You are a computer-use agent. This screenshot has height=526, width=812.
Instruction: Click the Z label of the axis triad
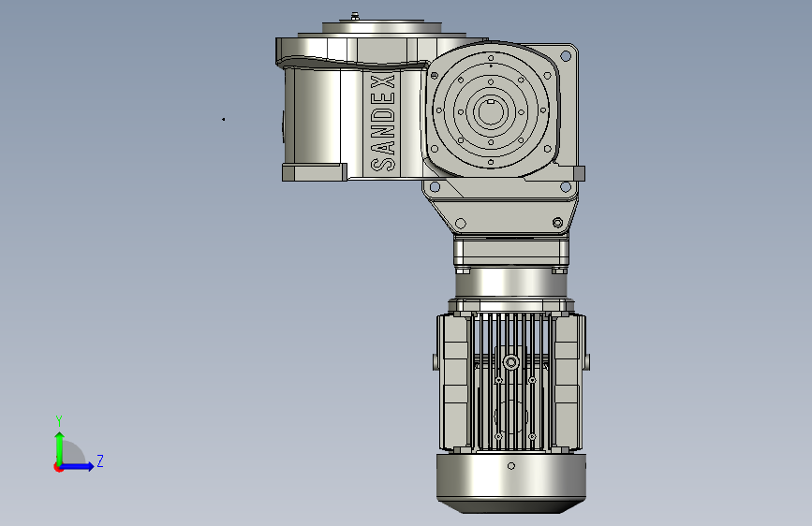[x=100, y=460]
